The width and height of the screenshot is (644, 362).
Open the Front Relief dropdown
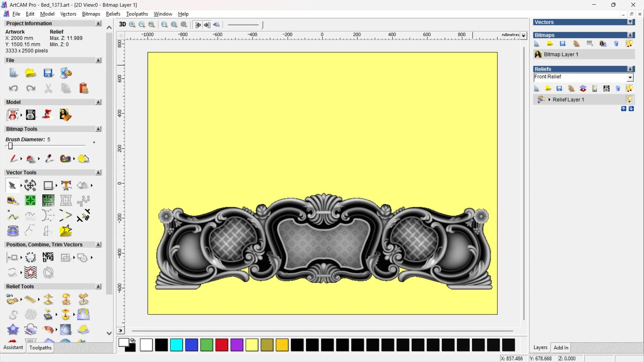(630, 77)
